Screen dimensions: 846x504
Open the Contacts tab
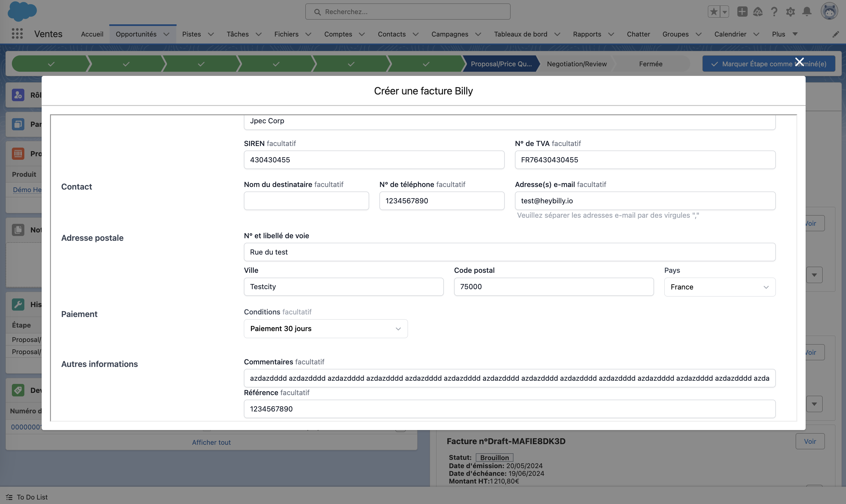pos(392,34)
